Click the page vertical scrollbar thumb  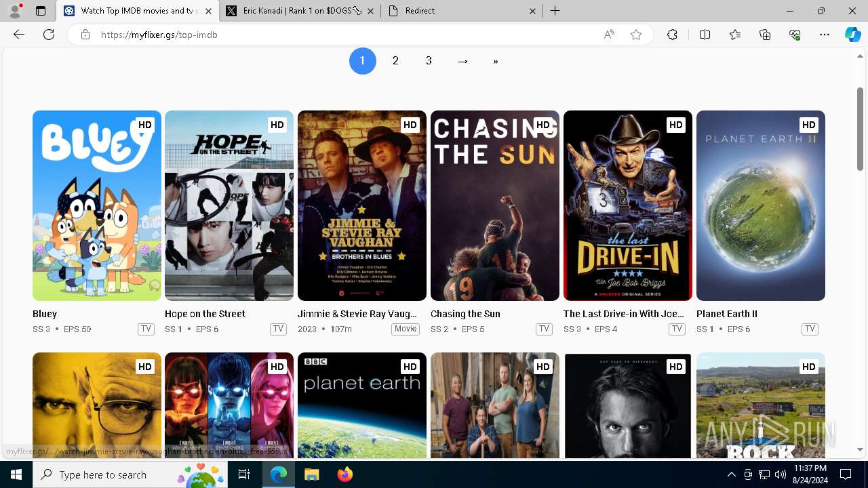click(x=860, y=129)
